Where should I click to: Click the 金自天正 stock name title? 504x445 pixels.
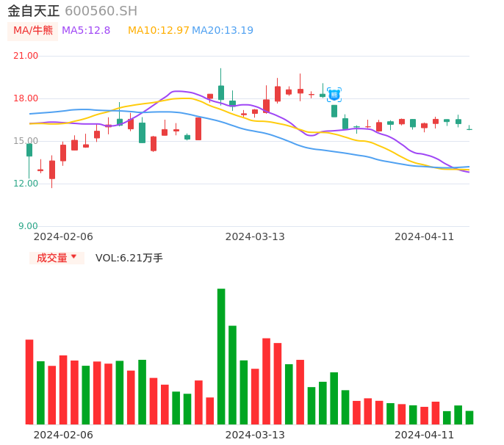coord(33,11)
